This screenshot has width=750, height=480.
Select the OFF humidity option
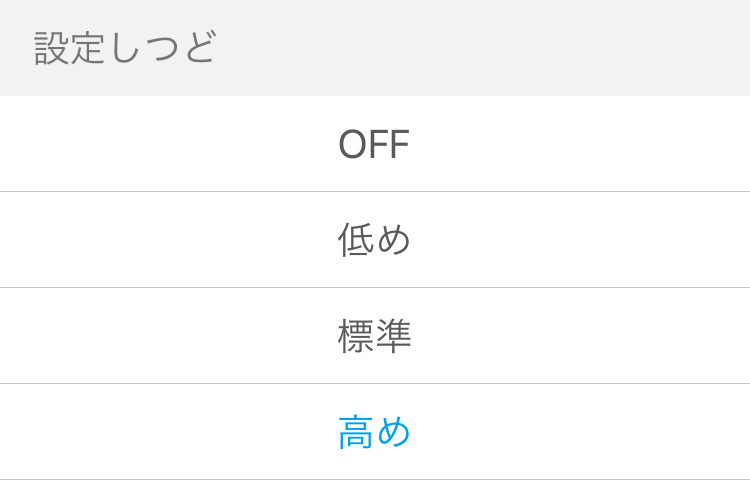(374, 144)
